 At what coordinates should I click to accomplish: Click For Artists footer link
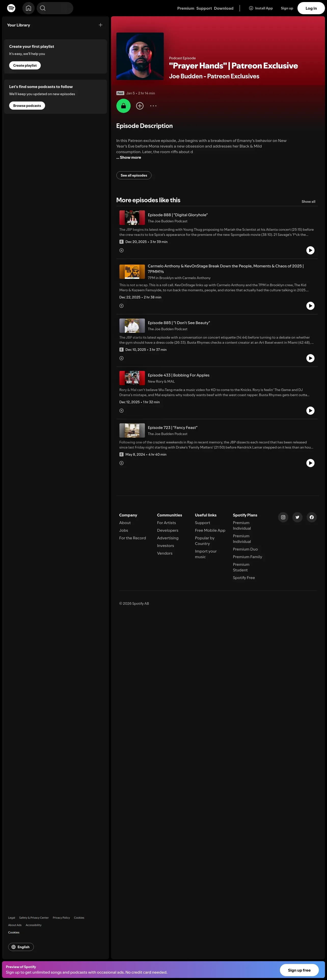point(166,523)
